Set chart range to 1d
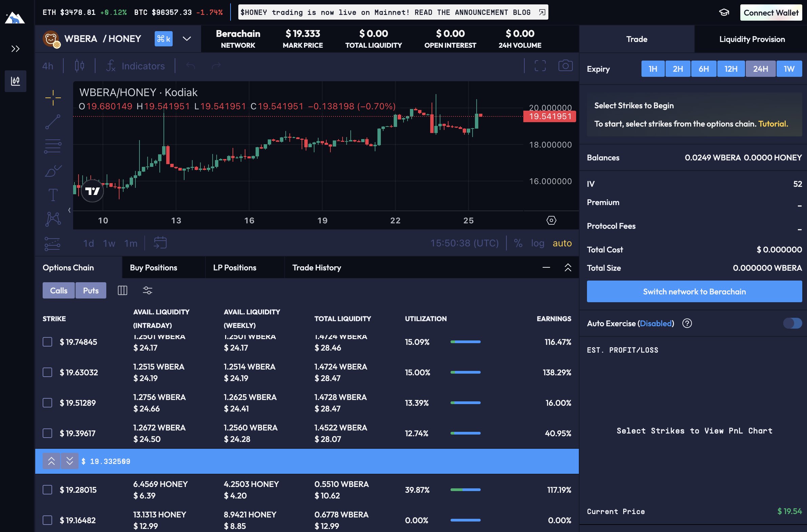The image size is (807, 532). click(x=89, y=243)
